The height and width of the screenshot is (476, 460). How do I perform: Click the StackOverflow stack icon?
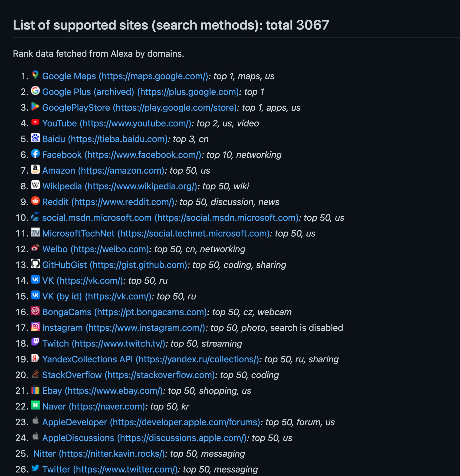tap(35, 374)
